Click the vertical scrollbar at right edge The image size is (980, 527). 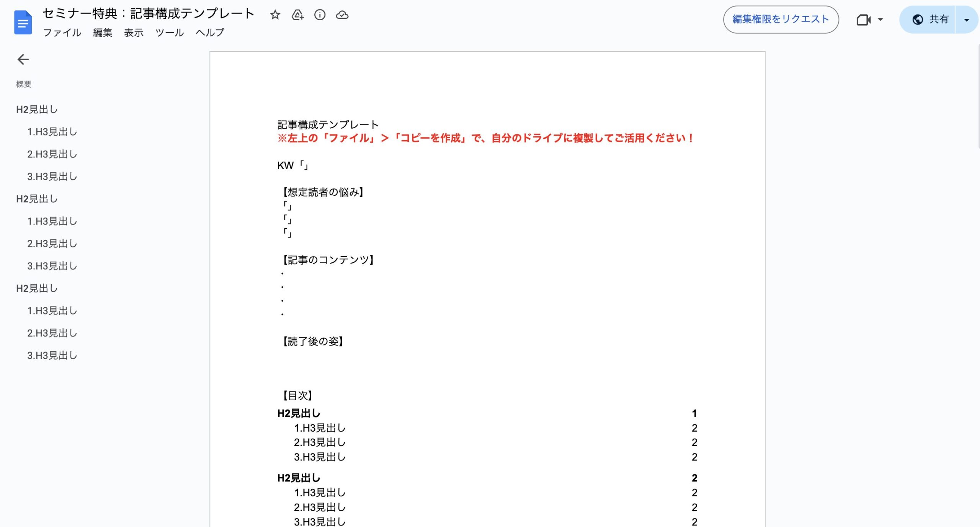978,96
